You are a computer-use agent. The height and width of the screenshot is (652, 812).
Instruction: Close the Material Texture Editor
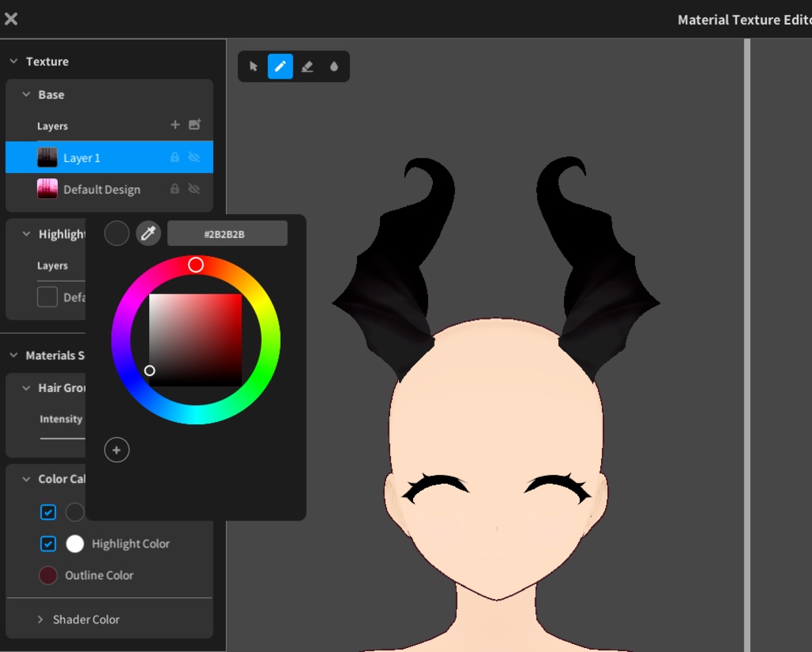[x=10, y=18]
